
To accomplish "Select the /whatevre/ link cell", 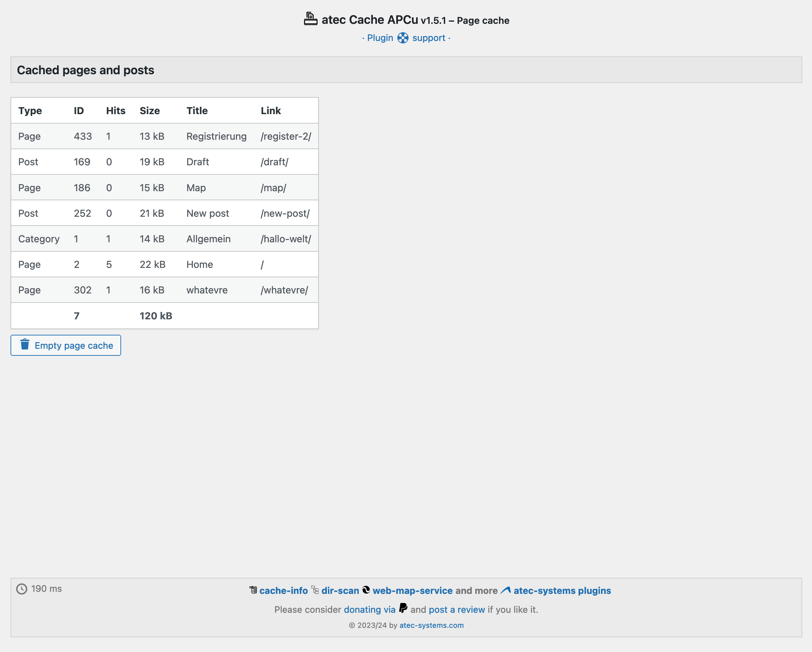I will 284,290.
